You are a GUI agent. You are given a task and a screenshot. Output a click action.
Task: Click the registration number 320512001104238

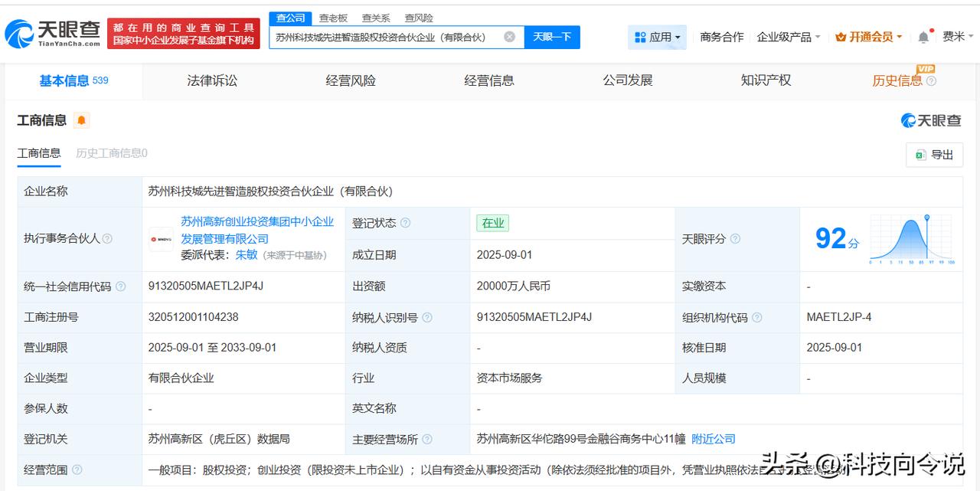click(194, 317)
